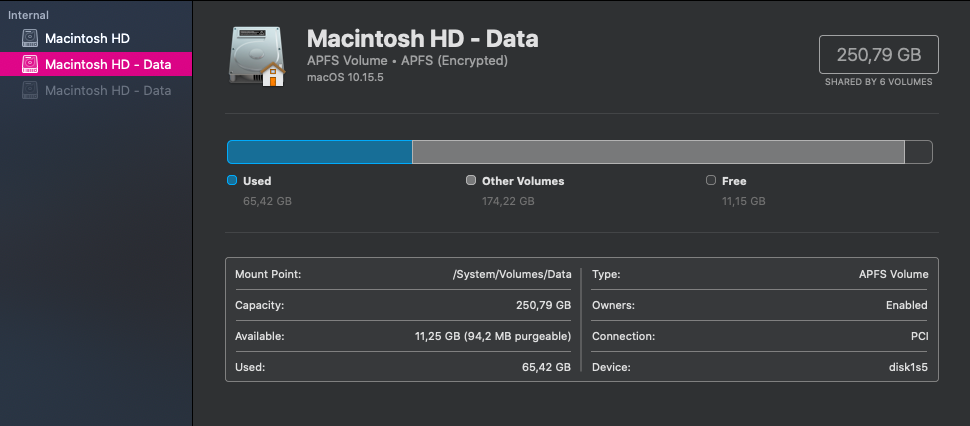The image size is (970, 426).
Task: Click the Available 11,25 GB value
Action: [492, 336]
